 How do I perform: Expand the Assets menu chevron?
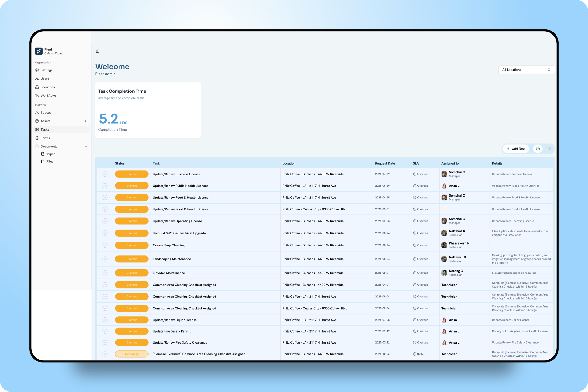[x=86, y=121]
